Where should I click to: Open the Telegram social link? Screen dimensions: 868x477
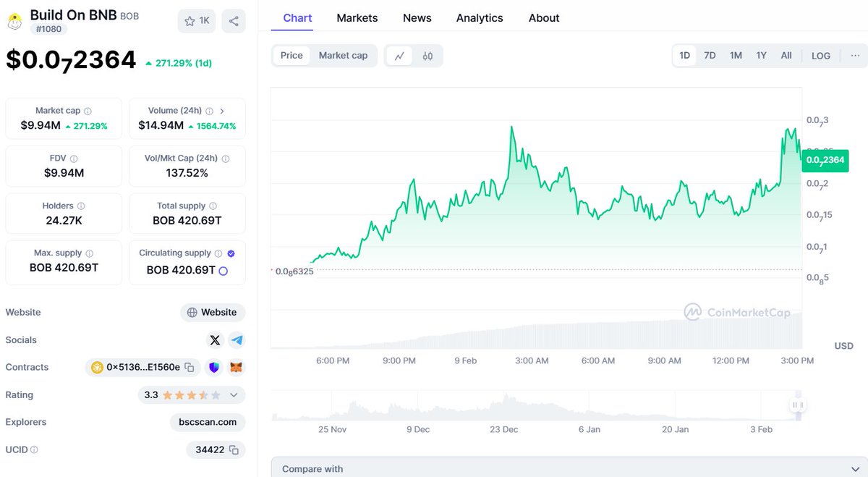[x=237, y=340]
